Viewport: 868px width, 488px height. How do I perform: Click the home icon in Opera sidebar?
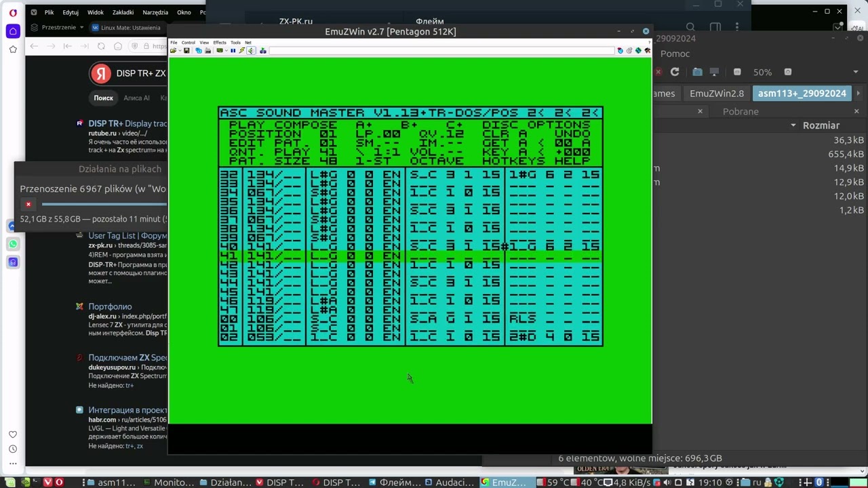(x=13, y=31)
